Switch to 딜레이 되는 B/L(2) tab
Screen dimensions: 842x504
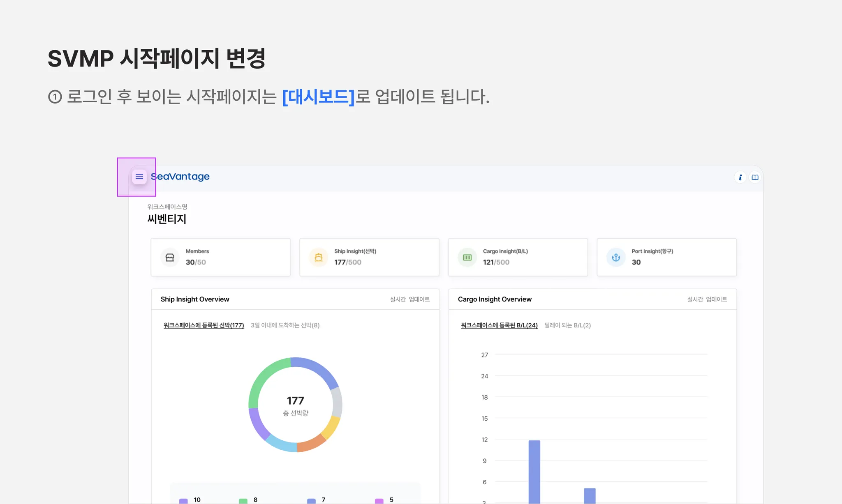[567, 325]
